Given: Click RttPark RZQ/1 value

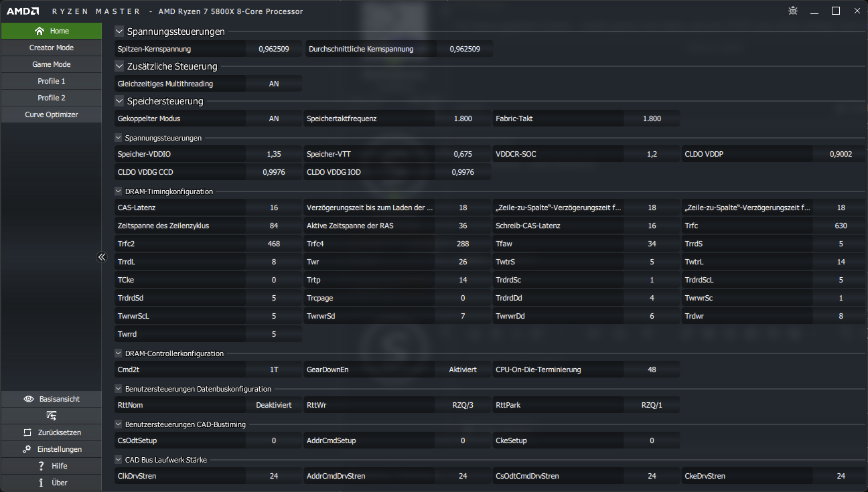Looking at the screenshot, I should [x=652, y=405].
